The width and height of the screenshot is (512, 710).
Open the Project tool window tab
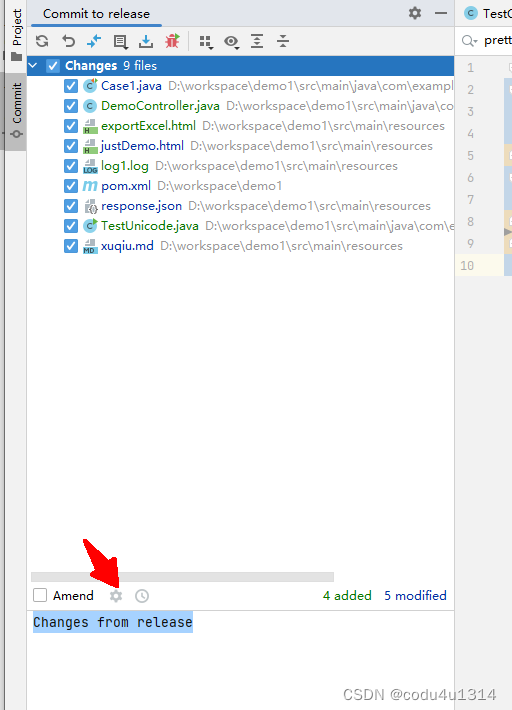point(17,35)
